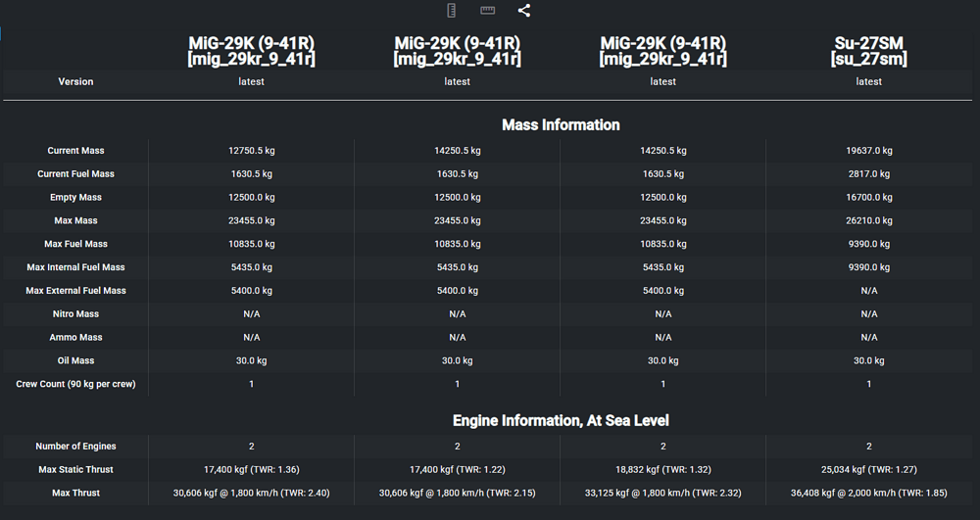Viewport: 980px width, 520px height.
Task: Click the Max Static Thrust row label
Action: tap(75, 469)
